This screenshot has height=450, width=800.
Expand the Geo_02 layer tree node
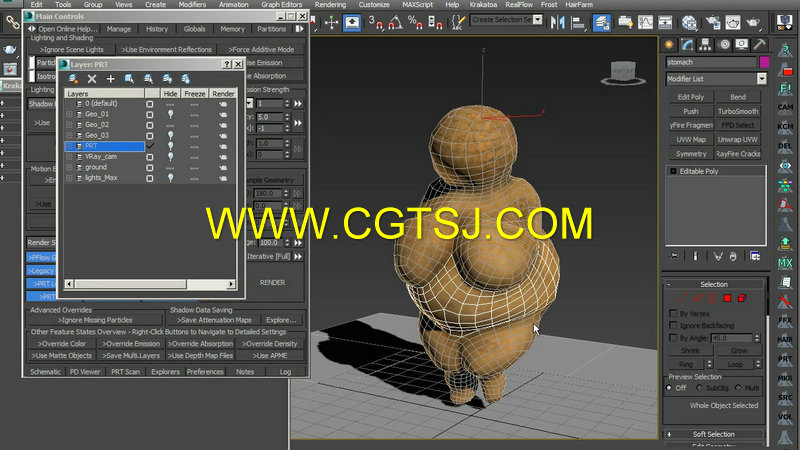click(69, 125)
